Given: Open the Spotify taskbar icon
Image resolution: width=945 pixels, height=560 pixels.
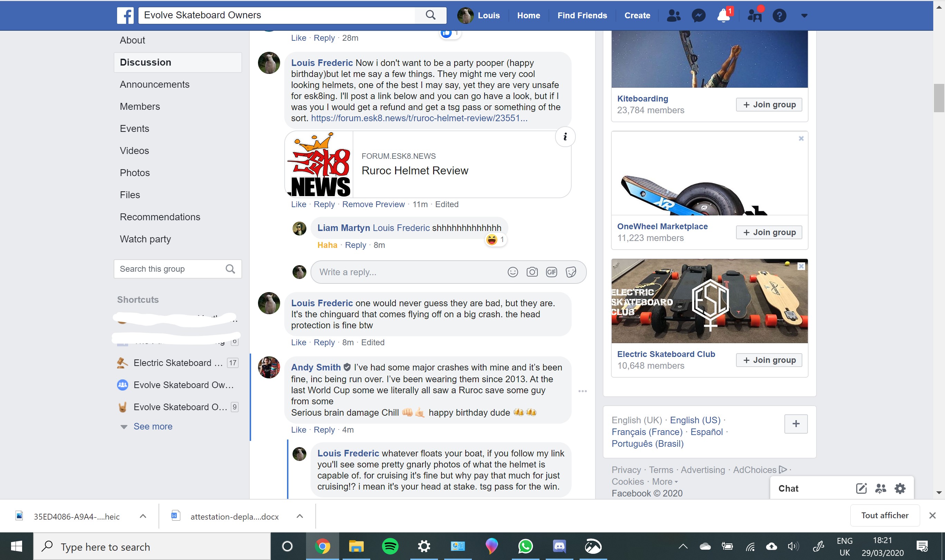Looking at the screenshot, I should 390,547.
